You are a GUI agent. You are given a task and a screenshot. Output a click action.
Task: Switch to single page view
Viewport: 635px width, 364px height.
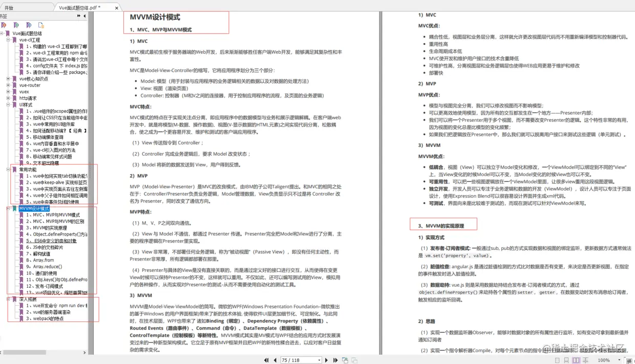(x=557, y=360)
